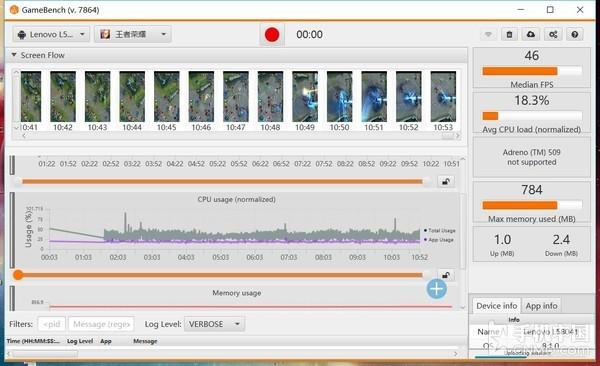Image resolution: width=600 pixels, height=366 pixels.
Task: Collapse the Screen Flow section
Action: pyautogui.click(x=14, y=55)
